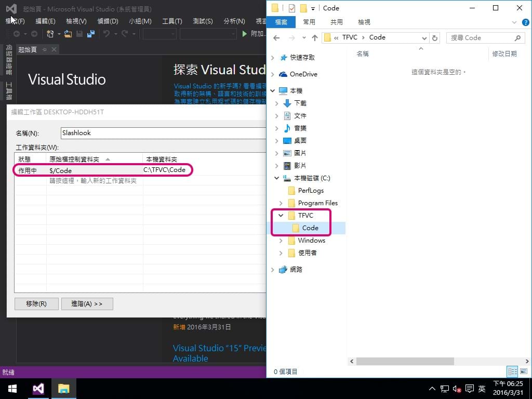Open the 檢視(V) menu in Visual Studio
This screenshot has height=399, width=532.
[x=76, y=21]
